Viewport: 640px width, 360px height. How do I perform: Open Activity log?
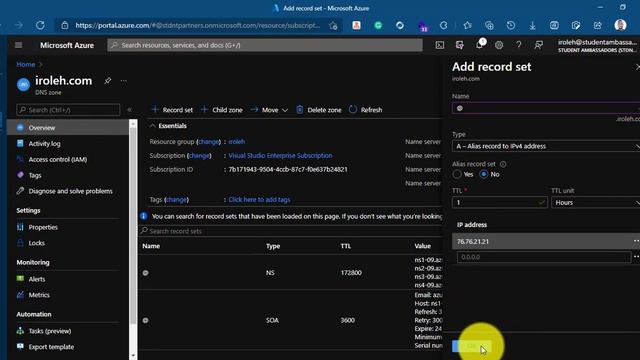click(44, 144)
